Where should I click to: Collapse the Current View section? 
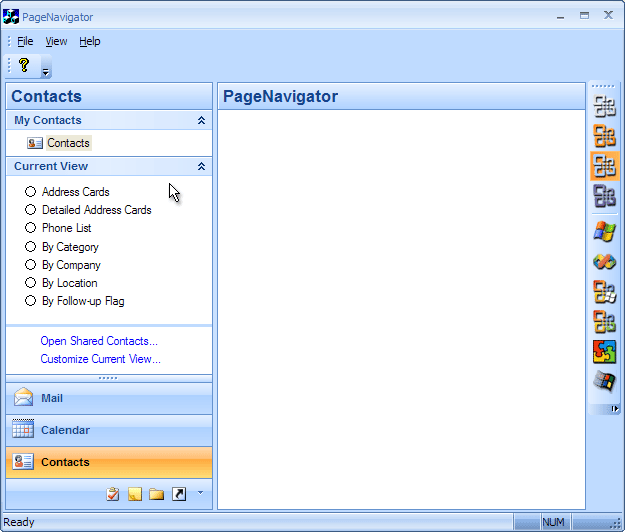[201, 166]
